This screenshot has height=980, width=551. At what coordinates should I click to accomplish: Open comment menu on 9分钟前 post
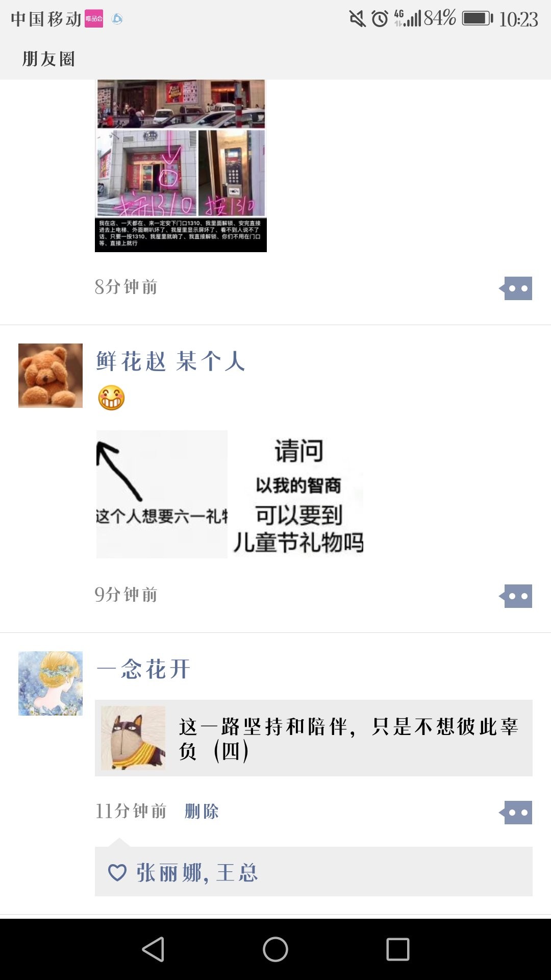(x=516, y=596)
